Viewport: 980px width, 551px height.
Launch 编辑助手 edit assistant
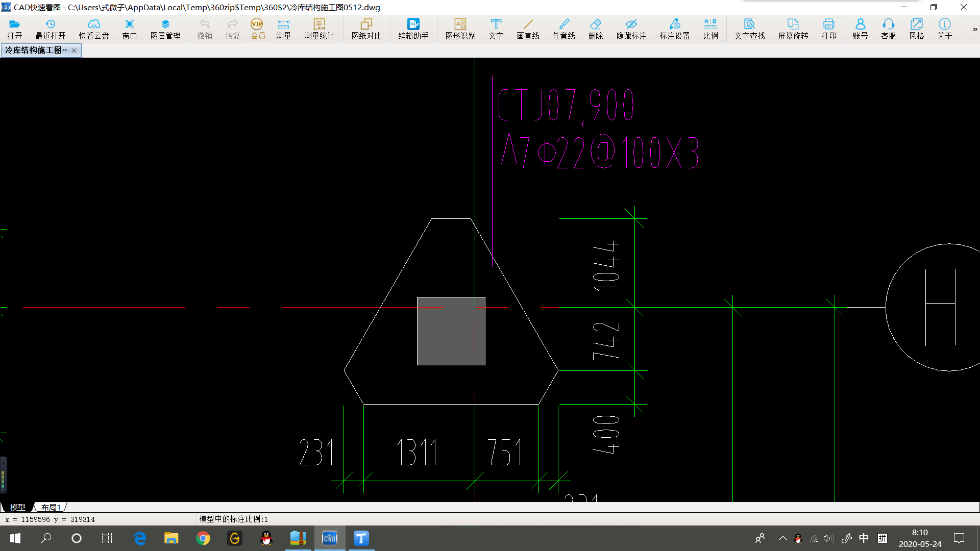click(x=413, y=29)
